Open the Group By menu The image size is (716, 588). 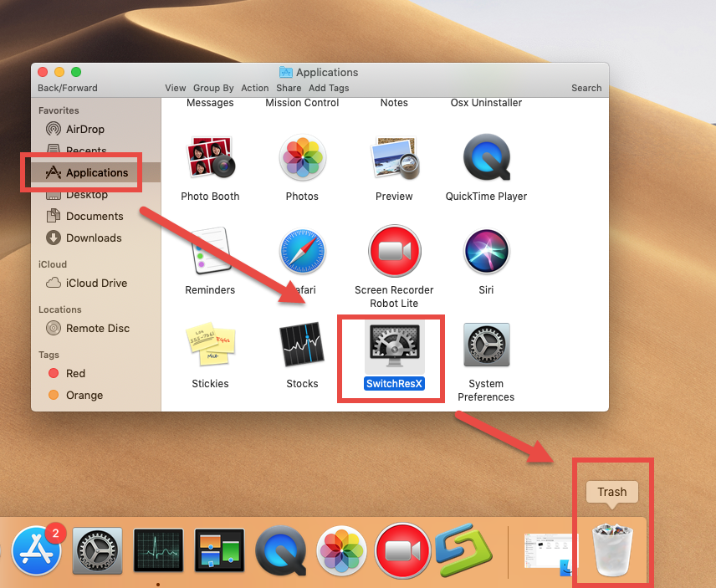[213, 88]
